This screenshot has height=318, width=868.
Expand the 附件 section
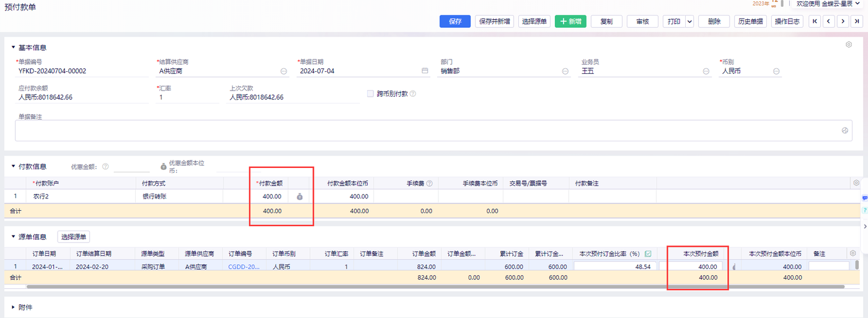click(14, 307)
